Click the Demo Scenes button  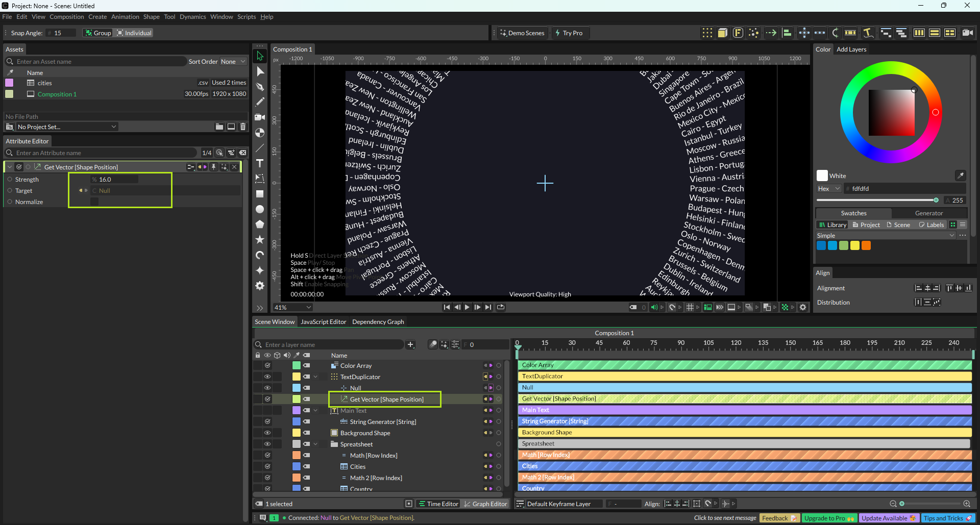(x=522, y=33)
